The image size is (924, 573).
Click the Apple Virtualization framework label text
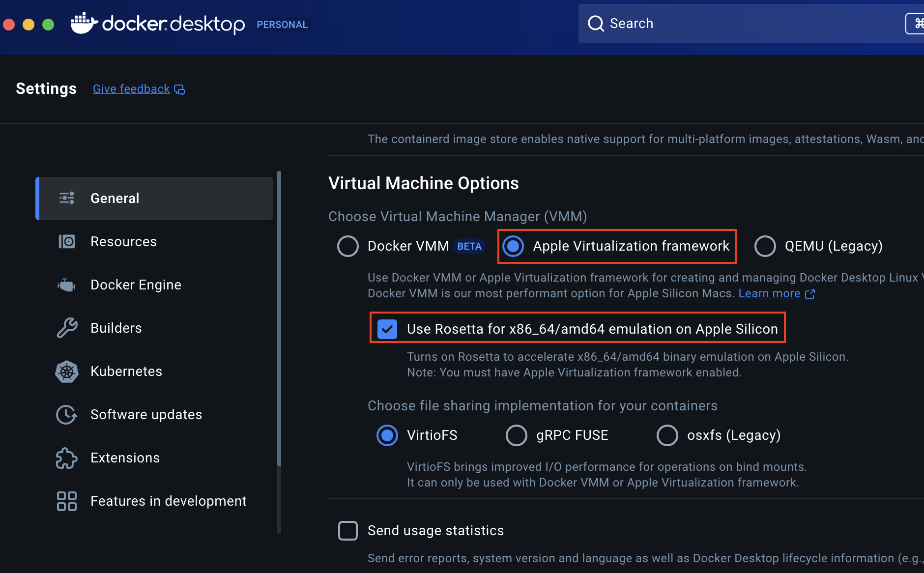[631, 246]
